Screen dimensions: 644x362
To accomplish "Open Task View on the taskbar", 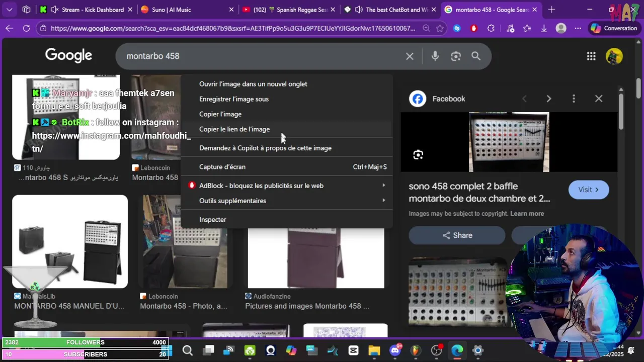I will coord(208,350).
